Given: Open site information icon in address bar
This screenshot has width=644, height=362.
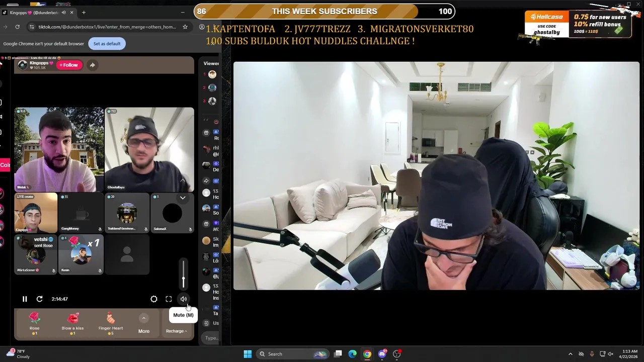Looking at the screenshot, I should click(x=32, y=27).
